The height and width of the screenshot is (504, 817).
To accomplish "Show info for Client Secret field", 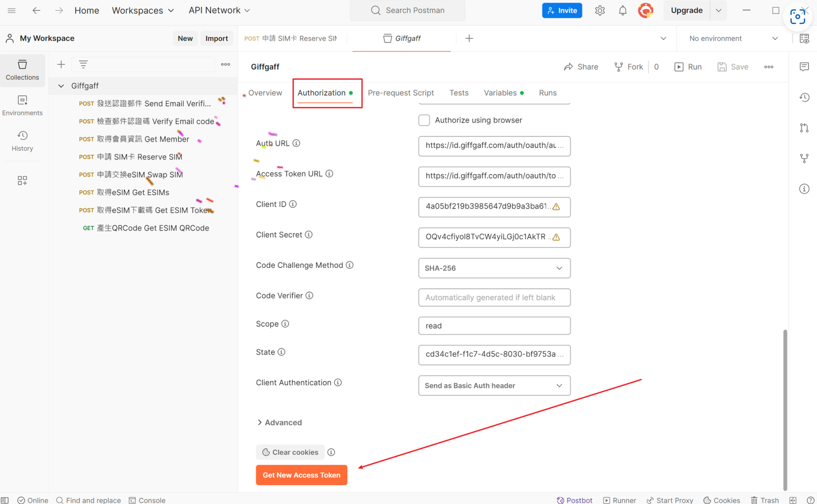I will click(x=309, y=235).
